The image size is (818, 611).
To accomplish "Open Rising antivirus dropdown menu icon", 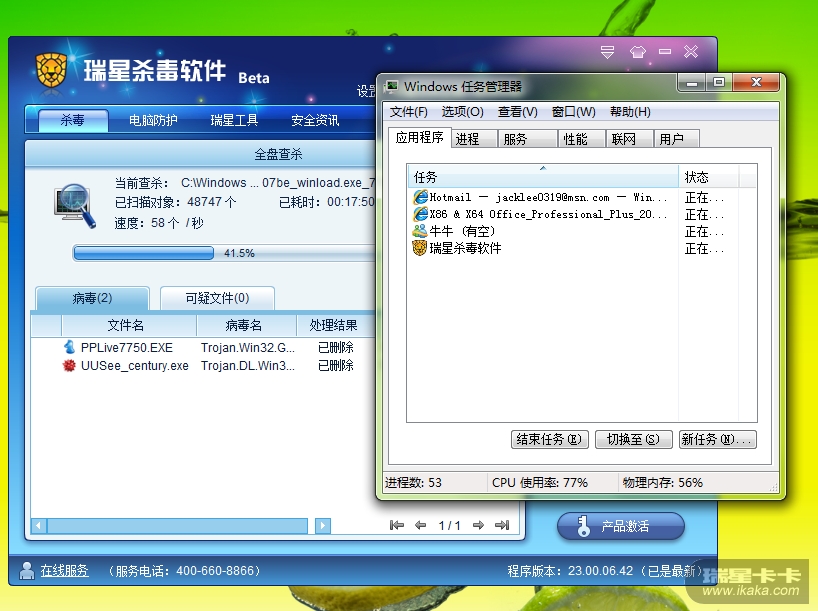I will pos(607,52).
